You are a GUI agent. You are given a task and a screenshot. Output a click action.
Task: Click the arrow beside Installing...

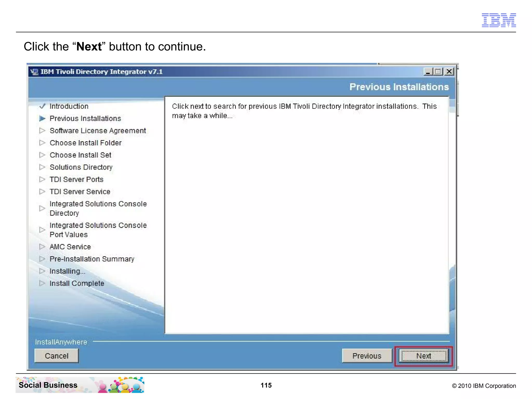click(42, 271)
